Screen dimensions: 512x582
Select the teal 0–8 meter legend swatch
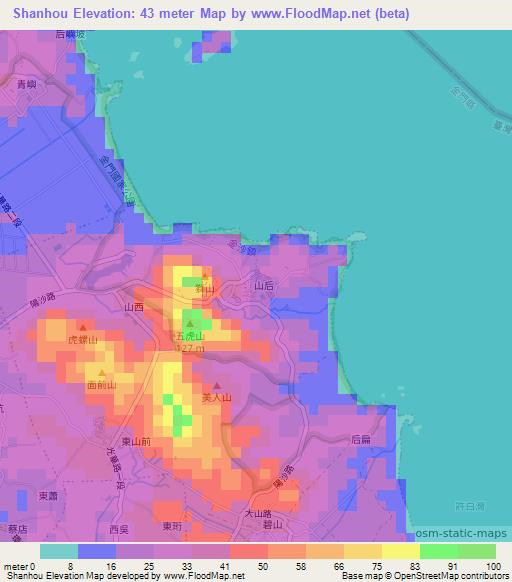click(x=59, y=551)
